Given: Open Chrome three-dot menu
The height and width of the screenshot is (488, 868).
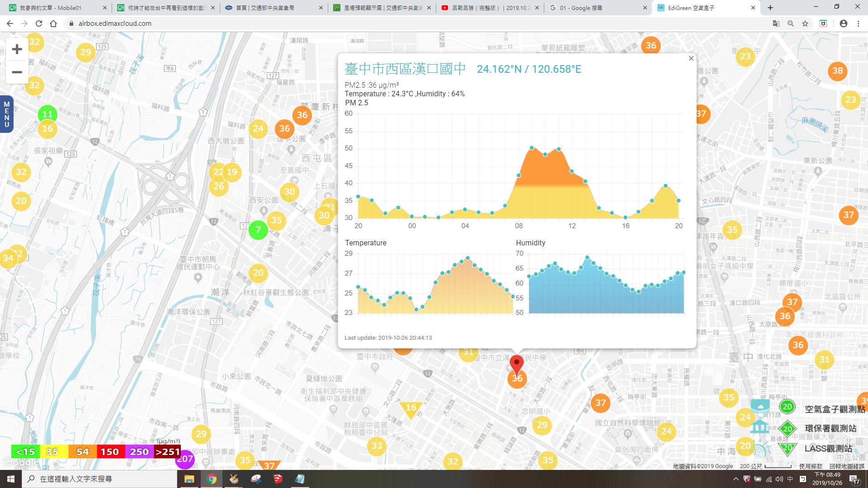Looking at the screenshot, I should pyautogui.click(x=858, y=23).
